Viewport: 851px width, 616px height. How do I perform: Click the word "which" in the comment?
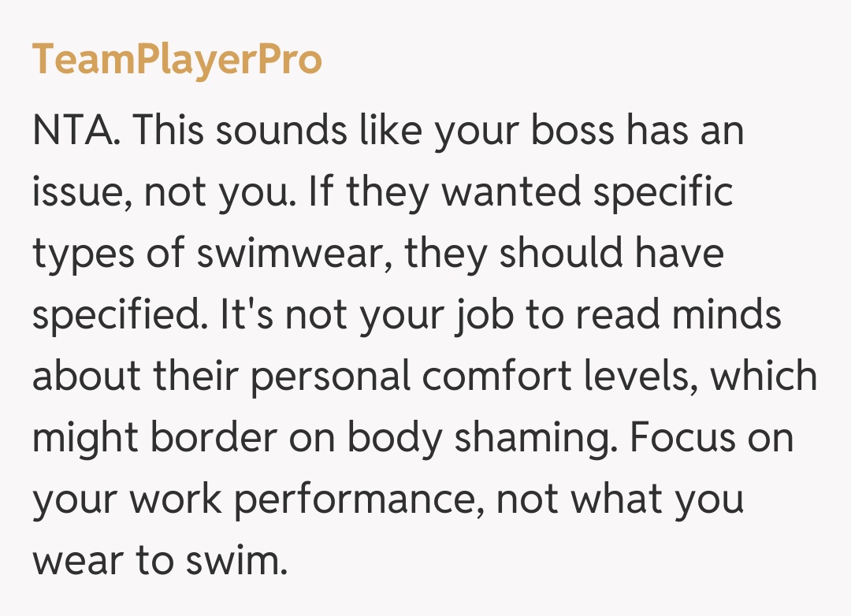(x=764, y=377)
